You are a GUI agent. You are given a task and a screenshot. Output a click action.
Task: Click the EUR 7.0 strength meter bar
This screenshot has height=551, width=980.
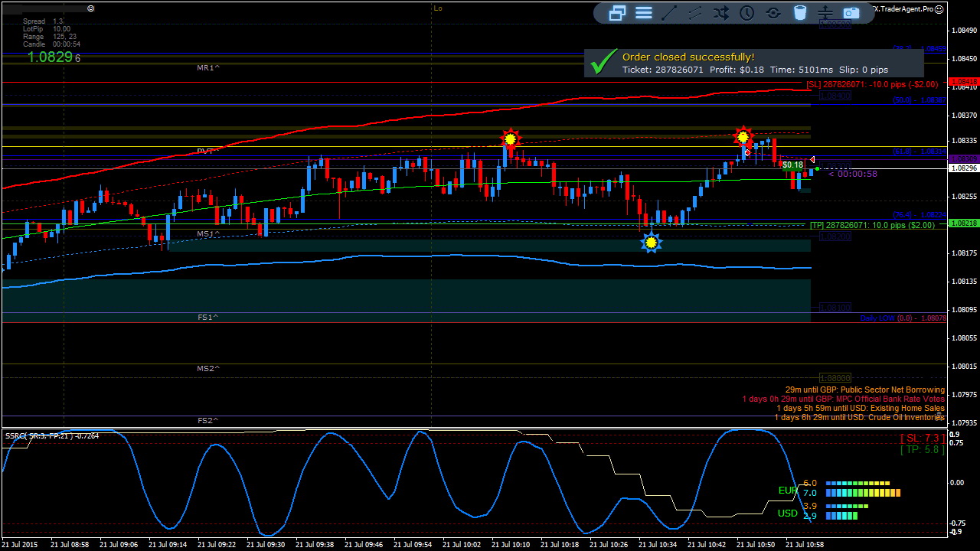pyautogui.click(x=864, y=494)
